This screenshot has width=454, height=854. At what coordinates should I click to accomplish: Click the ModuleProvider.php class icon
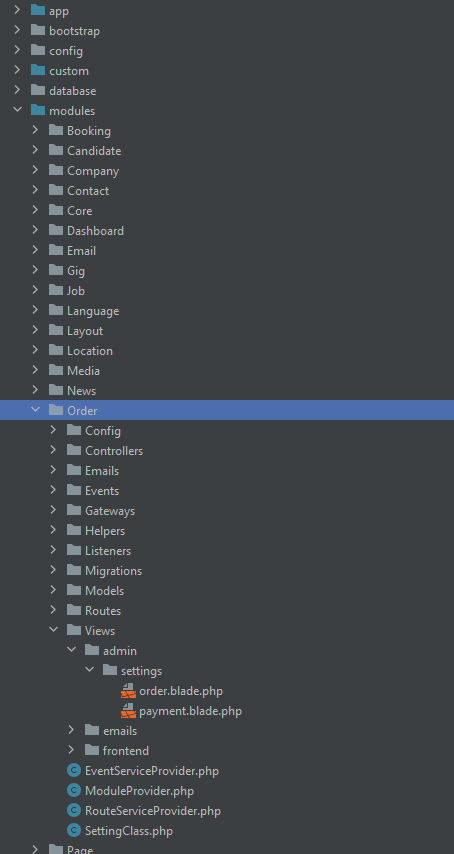click(x=73, y=791)
